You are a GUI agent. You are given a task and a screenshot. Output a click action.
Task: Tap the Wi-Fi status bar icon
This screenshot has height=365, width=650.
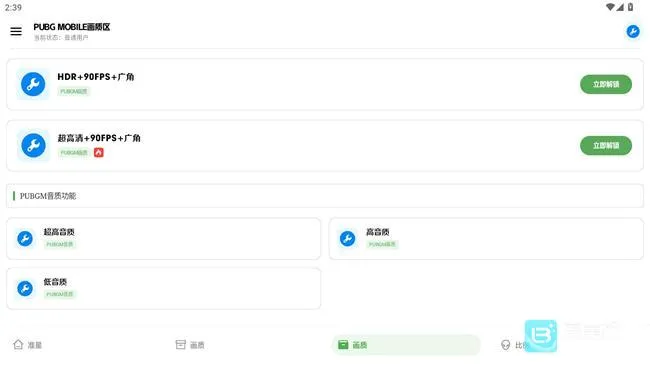click(610, 7)
